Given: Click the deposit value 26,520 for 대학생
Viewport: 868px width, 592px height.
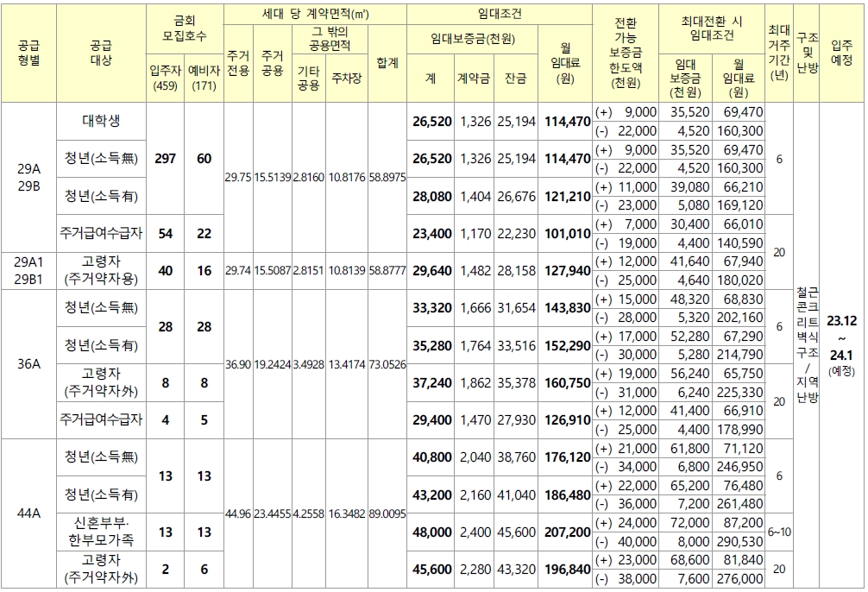Looking at the screenshot, I should pyautogui.click(x=431, y=123).
